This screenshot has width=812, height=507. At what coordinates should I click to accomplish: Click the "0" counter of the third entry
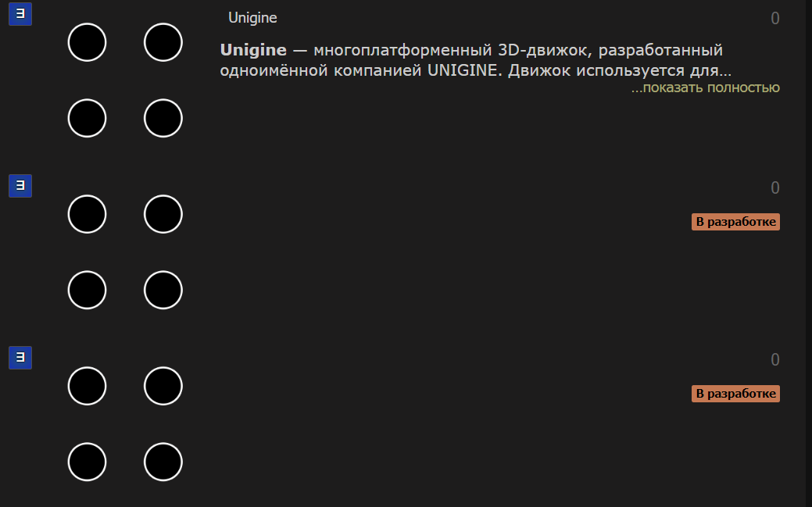(774, 359)
